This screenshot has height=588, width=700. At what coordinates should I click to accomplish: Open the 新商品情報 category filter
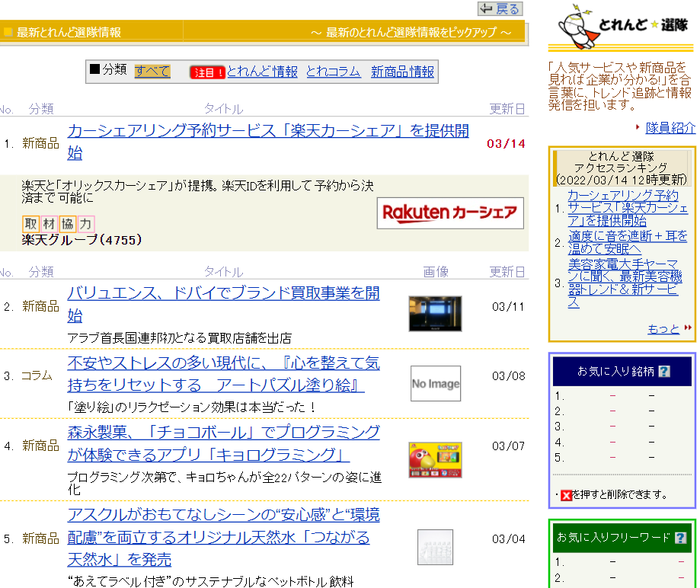[x=402, y=72]
